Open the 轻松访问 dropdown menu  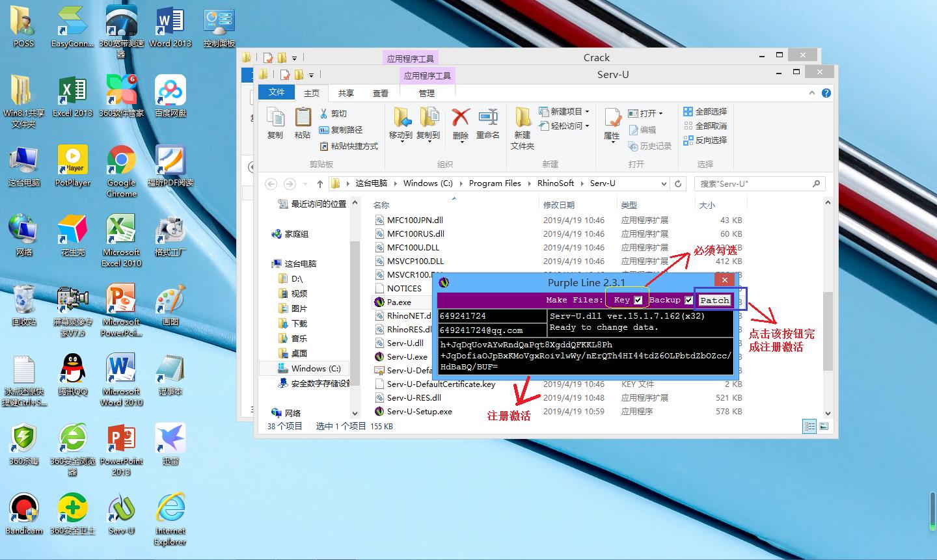[x=564, y=126]
